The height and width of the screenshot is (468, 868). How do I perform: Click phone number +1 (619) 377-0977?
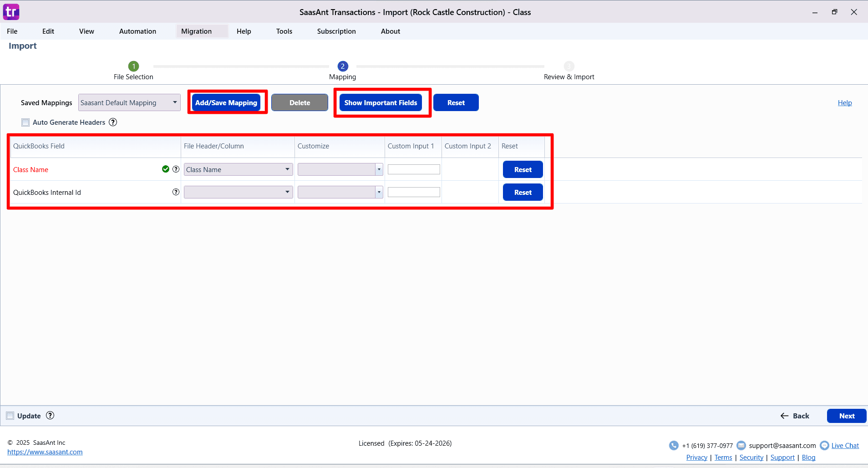tap(707, 446)
